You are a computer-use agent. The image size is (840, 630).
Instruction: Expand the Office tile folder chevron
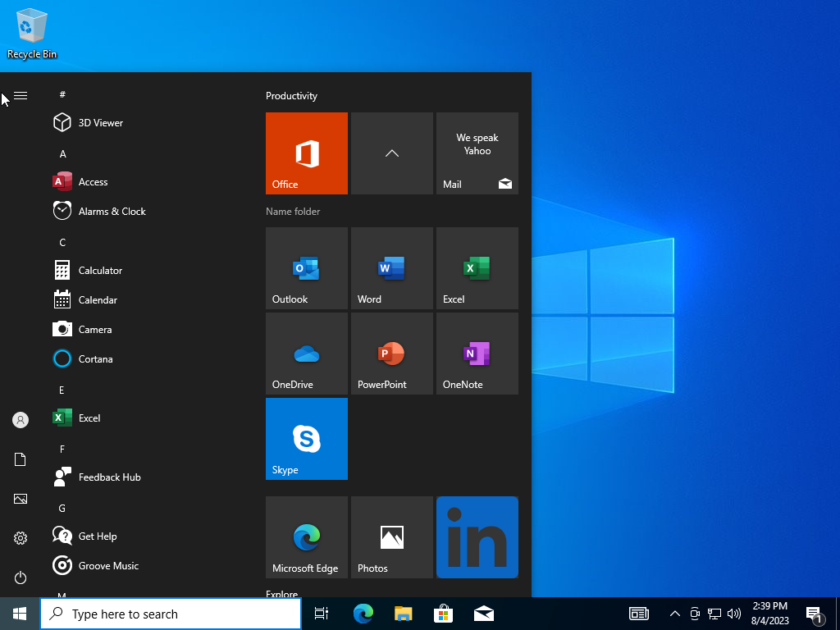click(391, 153)
